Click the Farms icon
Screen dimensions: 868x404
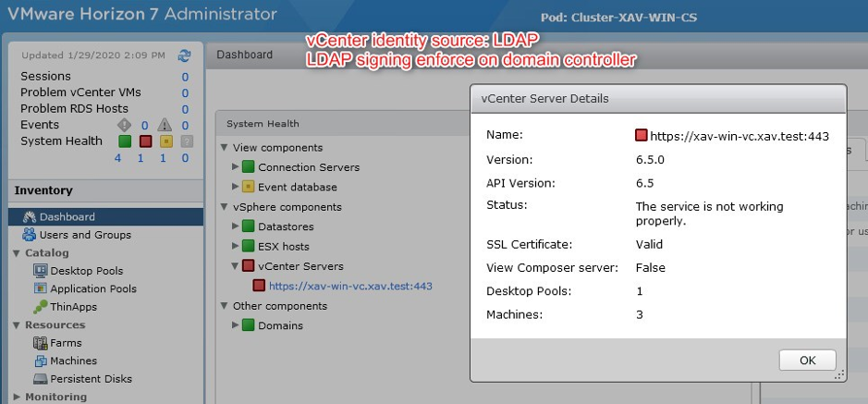pyautogui.click(x=41, y=343)
